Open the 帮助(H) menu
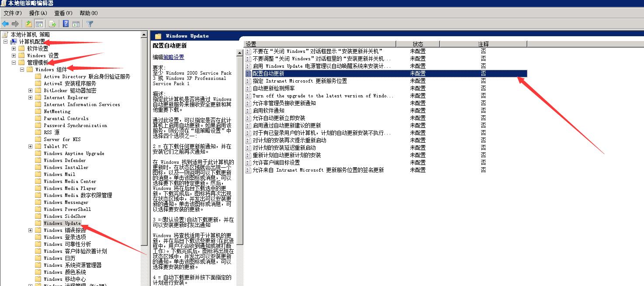The width and height of the screenshot is (644, 286). click(x=89, y=13)
